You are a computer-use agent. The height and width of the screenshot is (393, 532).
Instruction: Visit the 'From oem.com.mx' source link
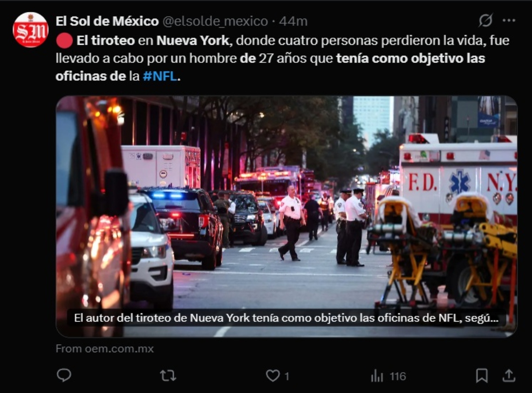tap(105, 349)
